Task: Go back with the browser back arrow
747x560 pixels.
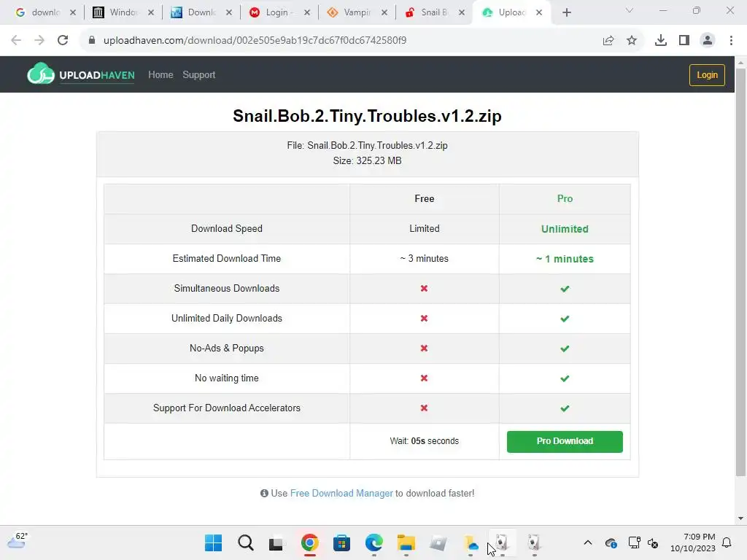Action: pyautogui.click(x=16, y=40)
